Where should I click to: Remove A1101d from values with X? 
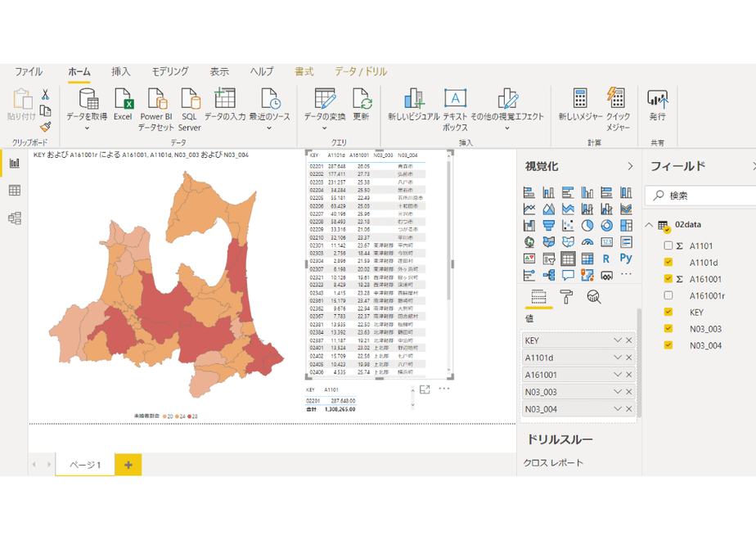coord(628,358)
